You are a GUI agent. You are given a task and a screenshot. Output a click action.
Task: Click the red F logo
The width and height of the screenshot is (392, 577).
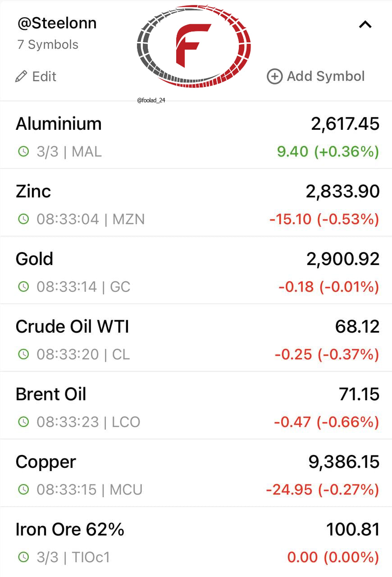[193, 46]
